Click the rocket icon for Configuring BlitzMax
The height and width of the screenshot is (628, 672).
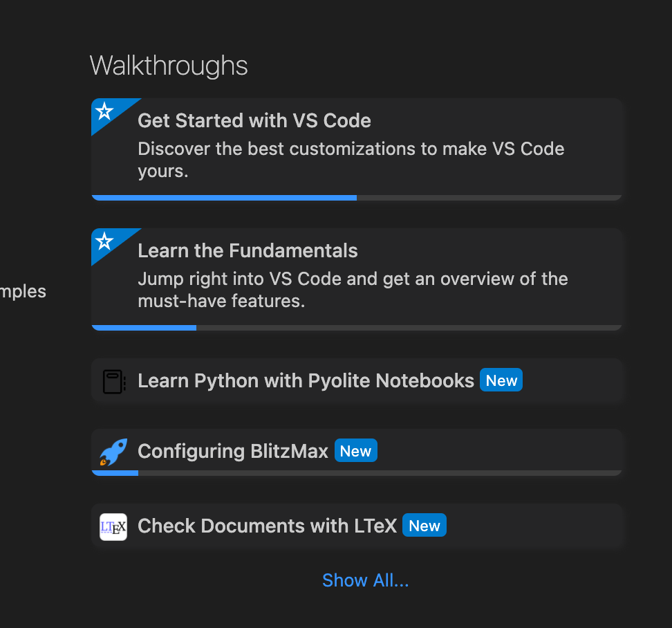[x=113, y=452]
